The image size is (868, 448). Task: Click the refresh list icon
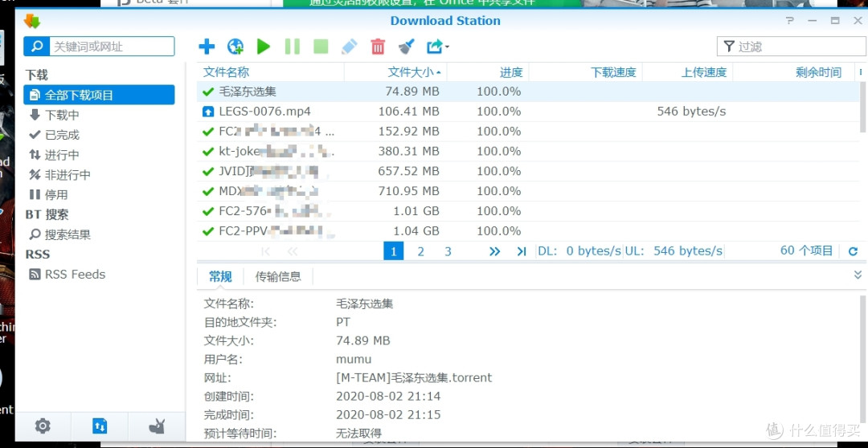853,251
